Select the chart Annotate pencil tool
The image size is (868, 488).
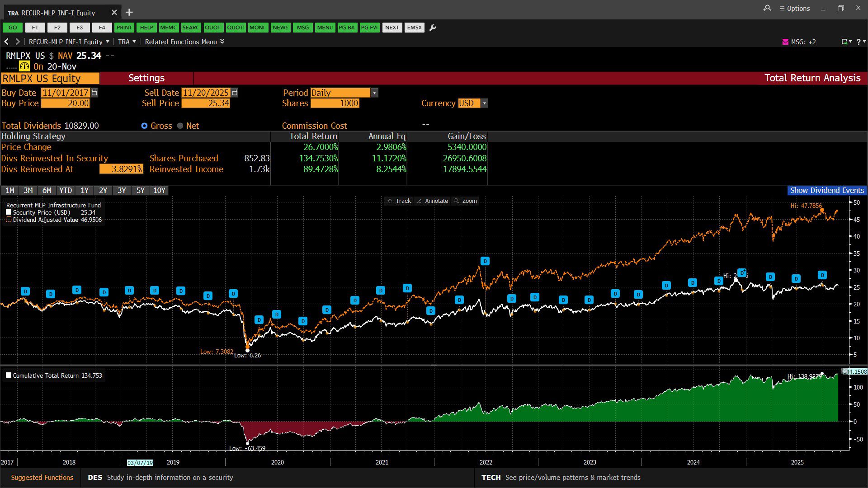point(432,201)
